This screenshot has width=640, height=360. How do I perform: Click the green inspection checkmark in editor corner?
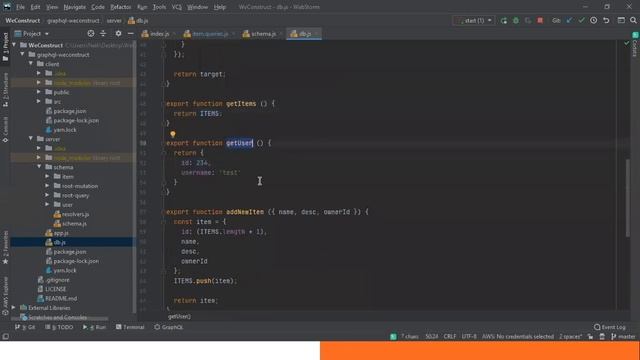(x=627, y=43)
